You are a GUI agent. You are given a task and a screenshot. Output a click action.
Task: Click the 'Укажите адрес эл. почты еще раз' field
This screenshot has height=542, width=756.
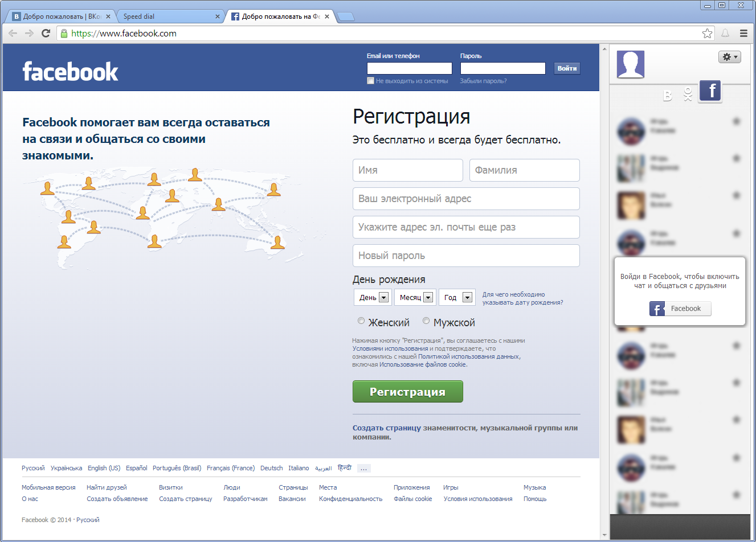[x=466, y=227]
